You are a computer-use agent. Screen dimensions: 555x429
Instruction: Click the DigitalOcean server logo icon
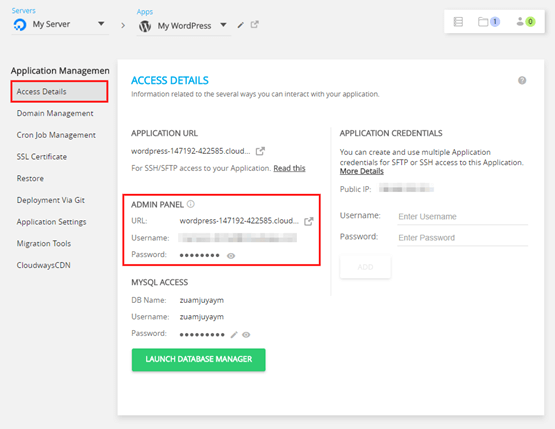point(20,25)
